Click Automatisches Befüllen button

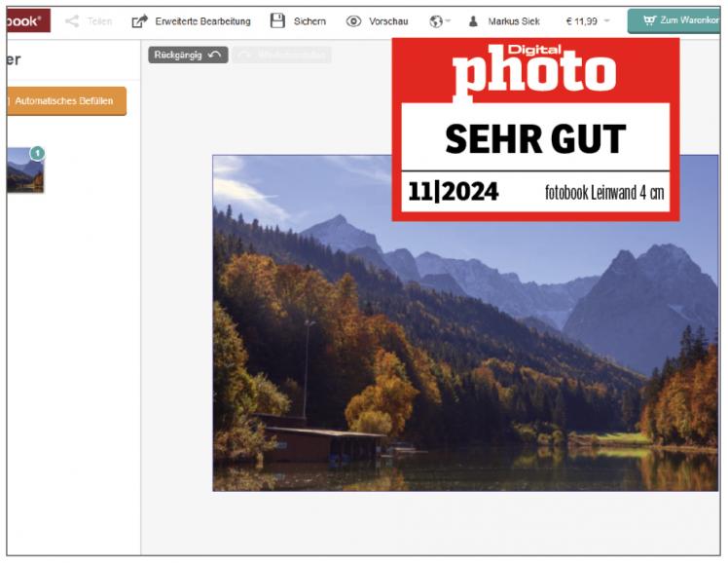66,100
